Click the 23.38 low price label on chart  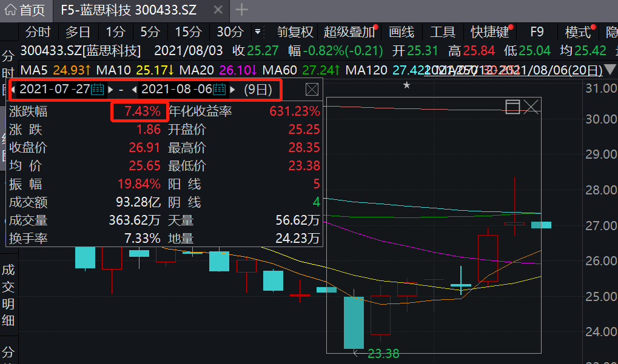click(383, 354)
